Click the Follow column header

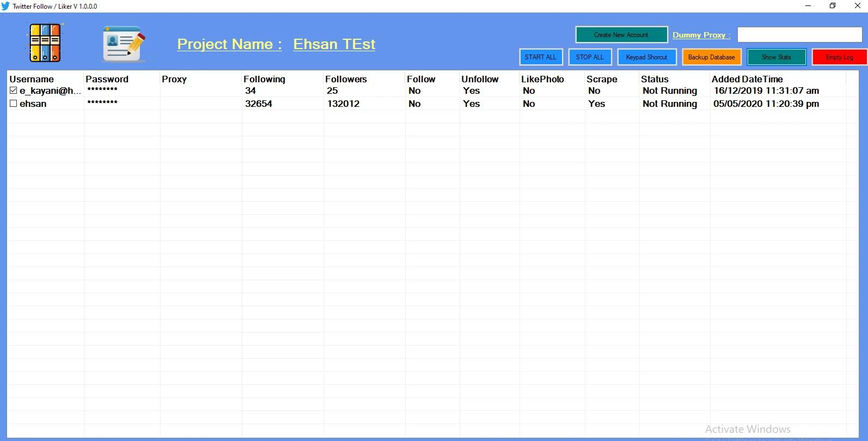tap(432, 79)
